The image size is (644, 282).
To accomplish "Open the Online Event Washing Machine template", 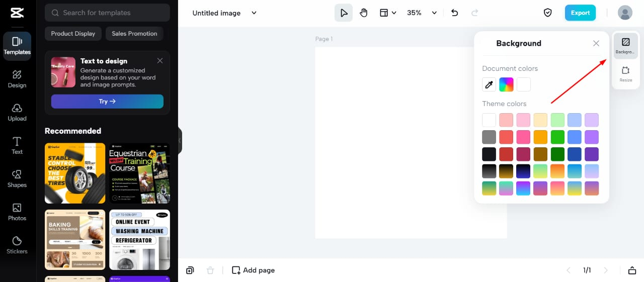I will (140, 240).
